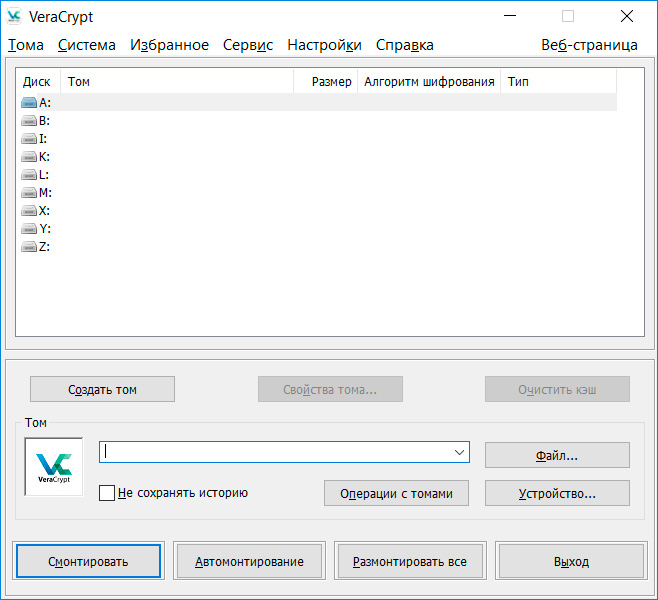The height and width of the screenshot is (600, 658).
Task: Select drive I: icon in list
Action: pos(29,138)
